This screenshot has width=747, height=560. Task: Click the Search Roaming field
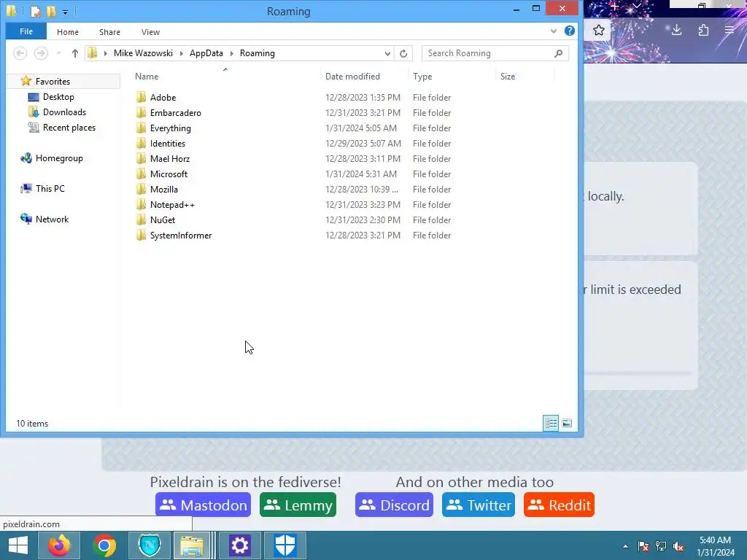point(488,53)
